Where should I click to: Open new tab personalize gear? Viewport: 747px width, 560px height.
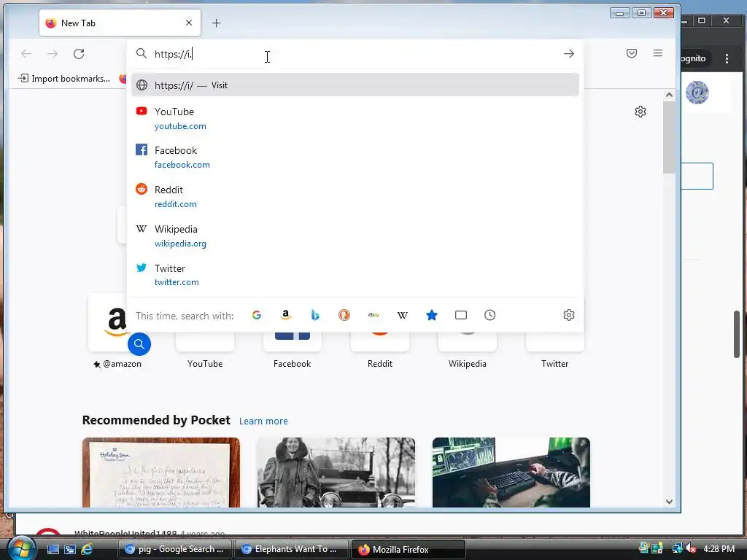tap(640, 112)
